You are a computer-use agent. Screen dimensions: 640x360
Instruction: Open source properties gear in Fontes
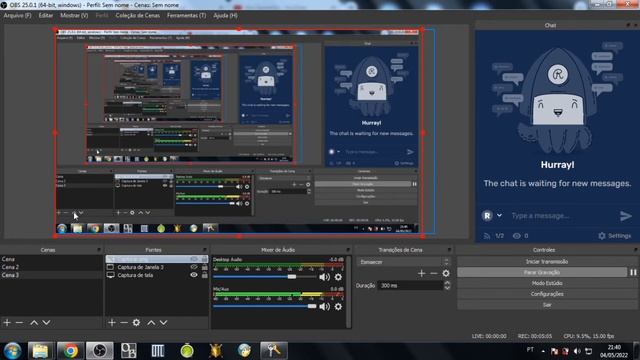[x=136, y=323]
